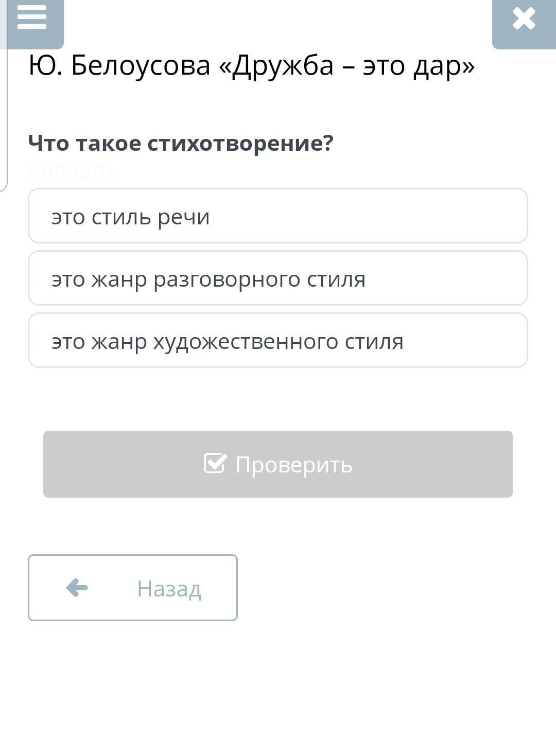Go back using the Назад button
Viewport: 556px width, 756px height.
coord(133,588)
